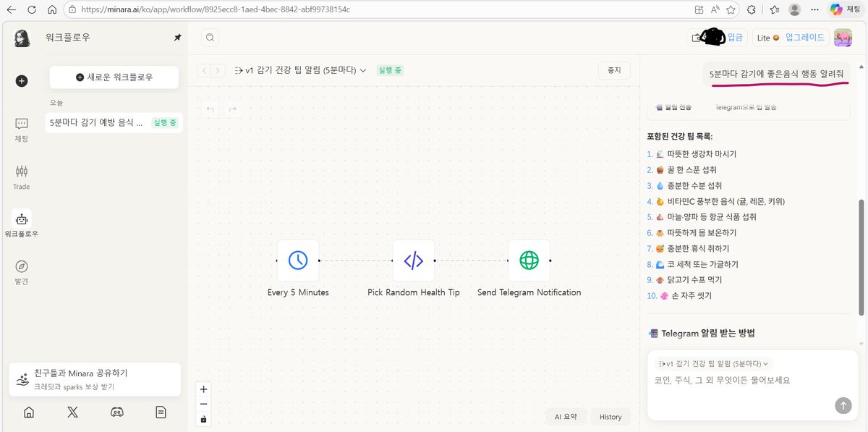
Task: Select the Every 5 Minutes clock node
Action: [x=298, y=261]
